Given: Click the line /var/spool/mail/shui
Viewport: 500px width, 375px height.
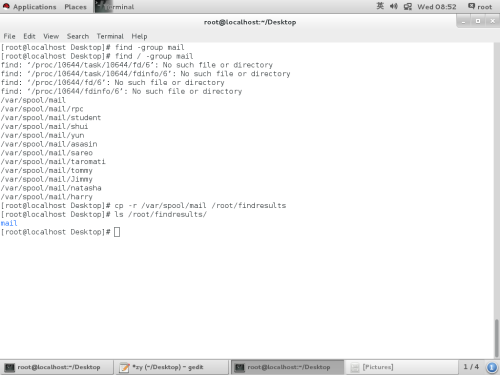Looking at the screenshot, I should coord(44,126).
